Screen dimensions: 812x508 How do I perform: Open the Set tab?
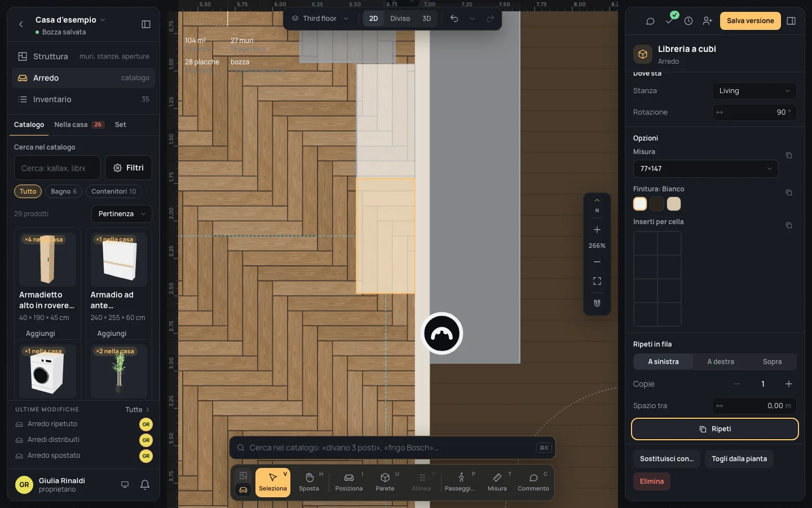(121, 125)
